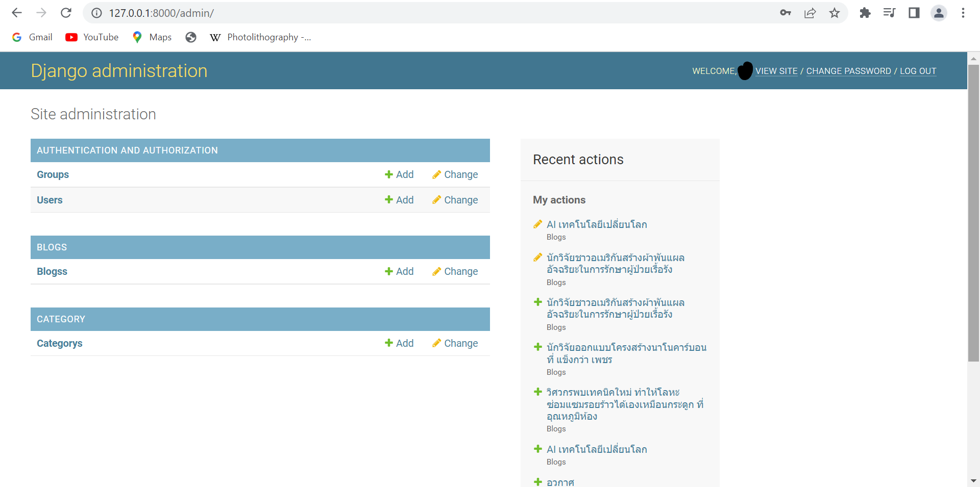Open the media controls icon

tap(889, 13)
